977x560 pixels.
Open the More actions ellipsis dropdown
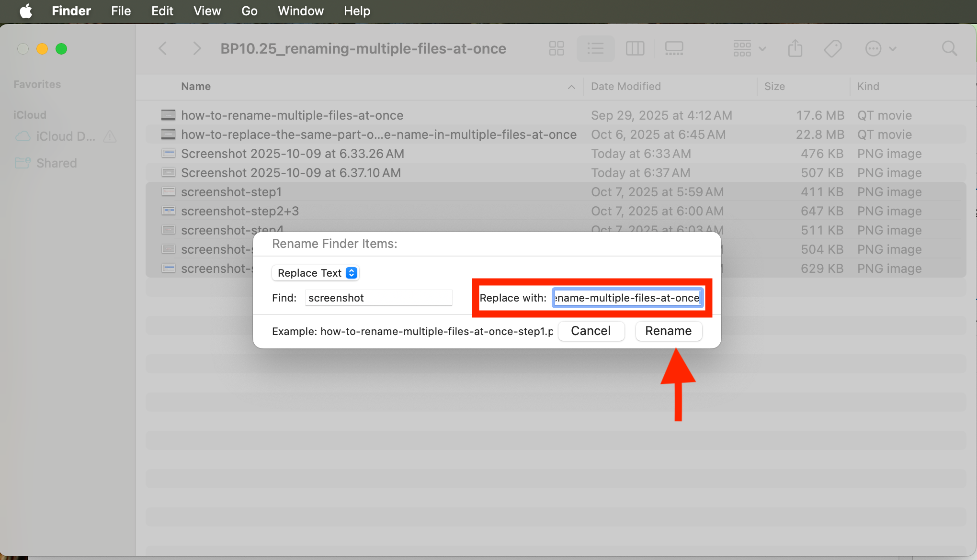coord(880,48)
